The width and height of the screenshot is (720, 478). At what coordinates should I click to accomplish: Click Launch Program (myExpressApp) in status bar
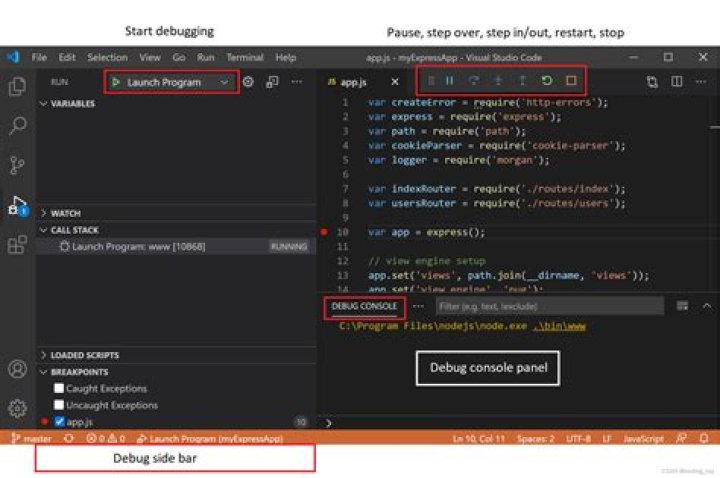click(210, 439)
